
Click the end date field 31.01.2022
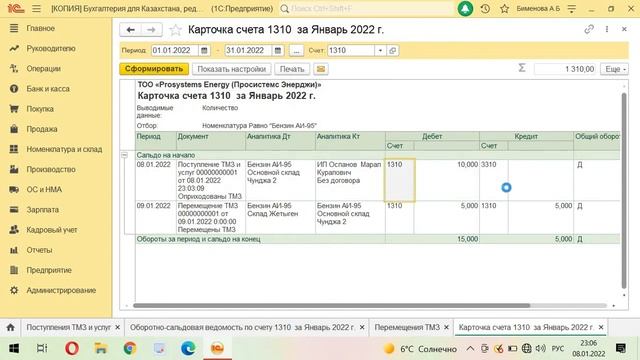click(248, 51)
